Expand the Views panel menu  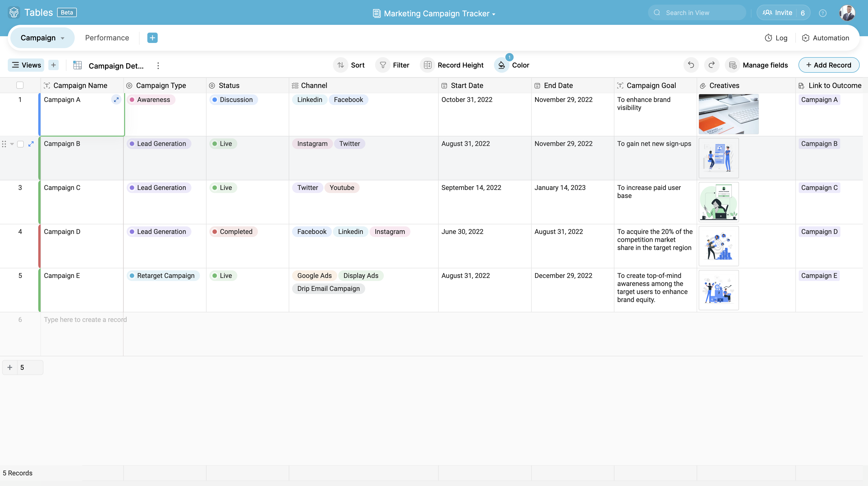tap(26, 65)
